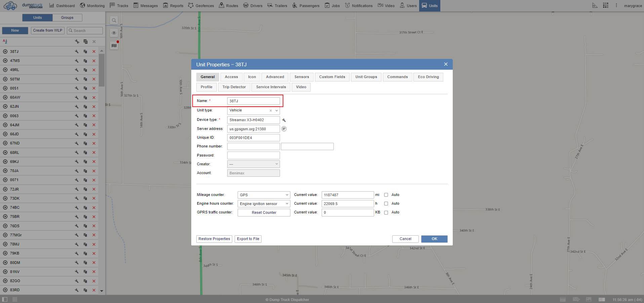Delete unit 62JN with red X
Screen dimensions: 644x303
pos(94,107)
